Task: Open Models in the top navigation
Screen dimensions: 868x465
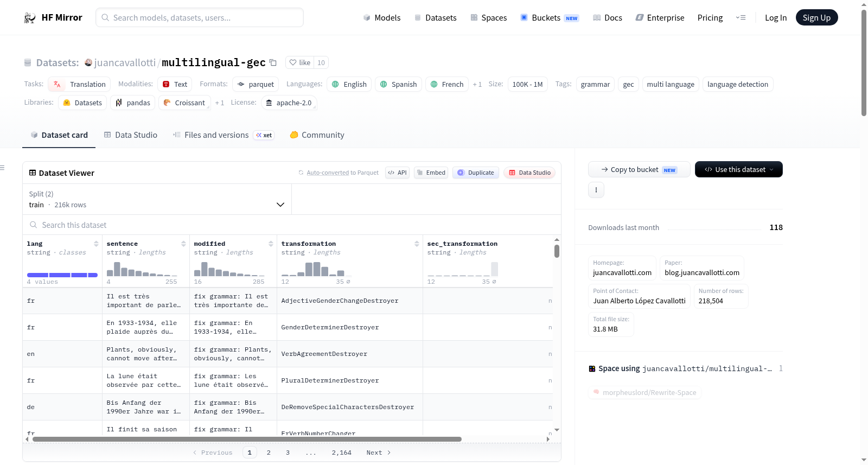Action: 382,18
